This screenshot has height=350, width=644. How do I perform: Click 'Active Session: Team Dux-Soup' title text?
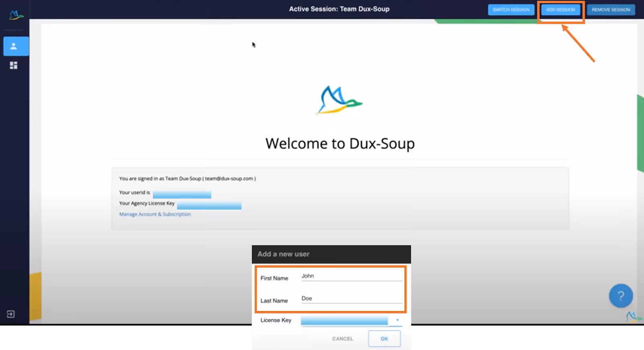click(339, 9)
